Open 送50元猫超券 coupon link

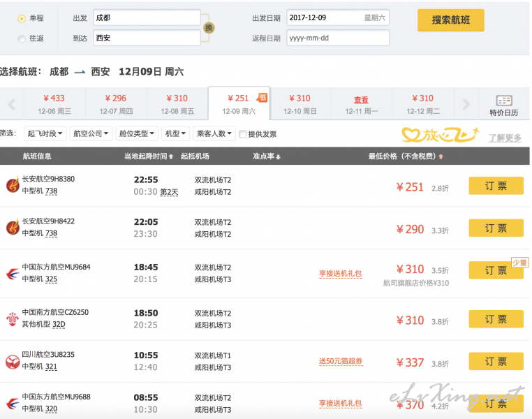pyautogui.click(x=341, y=361)
